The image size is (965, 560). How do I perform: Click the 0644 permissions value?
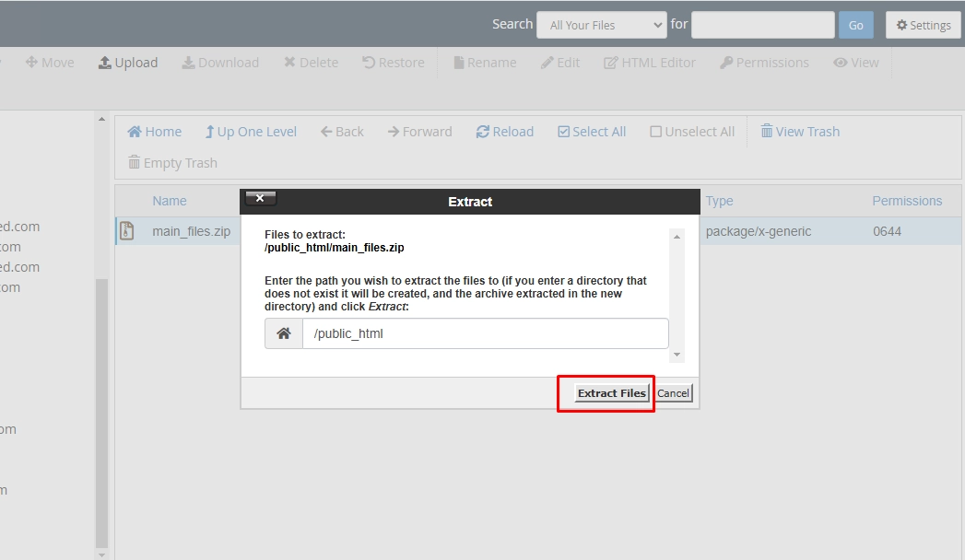887,231
